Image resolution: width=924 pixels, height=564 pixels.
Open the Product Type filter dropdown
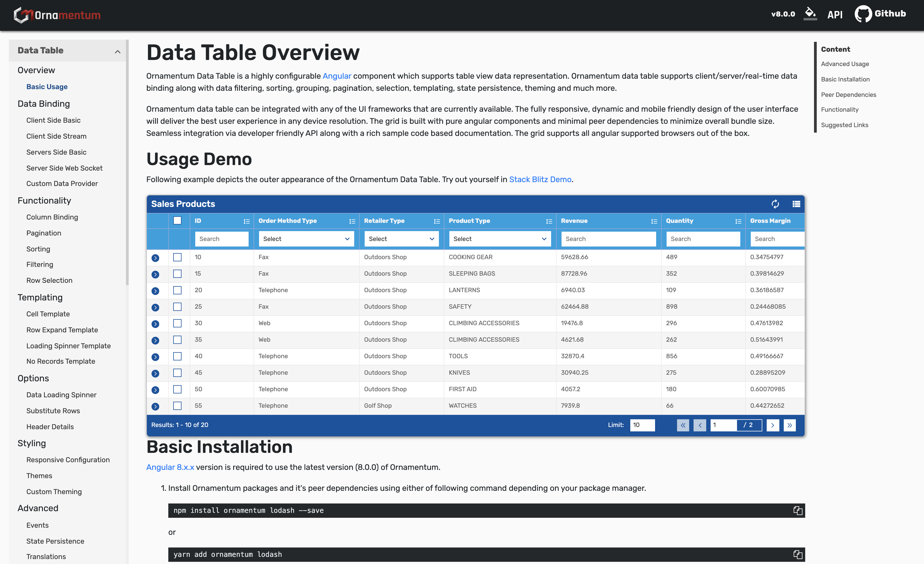click(x=500, y=239)
